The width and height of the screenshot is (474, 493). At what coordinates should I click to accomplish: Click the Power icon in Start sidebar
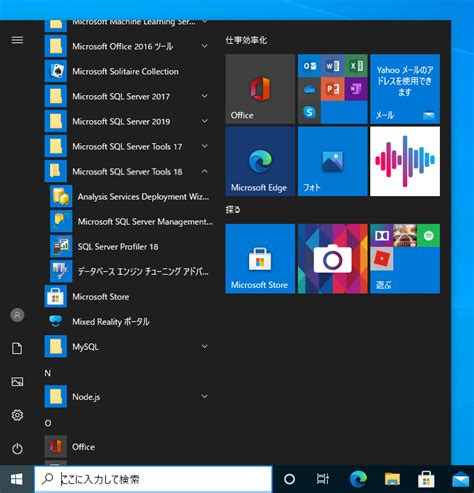click(x=17, y=449)
